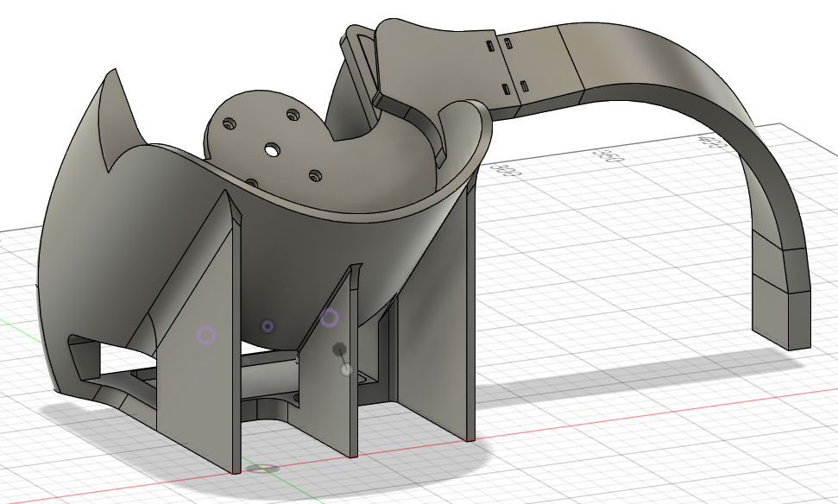This screenshot has height=504, width=838.
Task: Click the purple ring marker on left rib
Action: coord(205,335)
